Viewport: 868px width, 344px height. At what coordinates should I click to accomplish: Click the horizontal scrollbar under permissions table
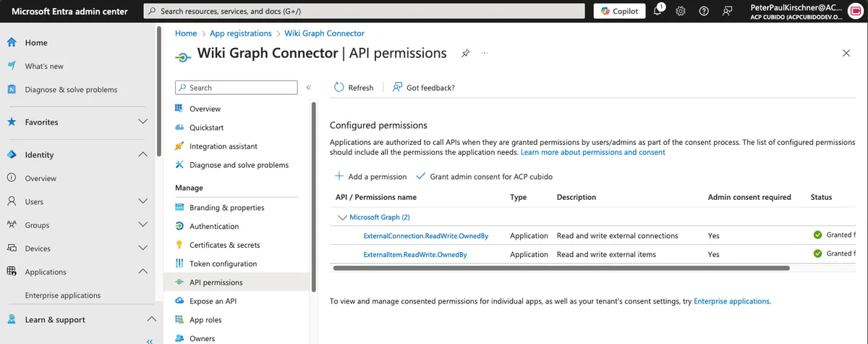click(561, 268)
